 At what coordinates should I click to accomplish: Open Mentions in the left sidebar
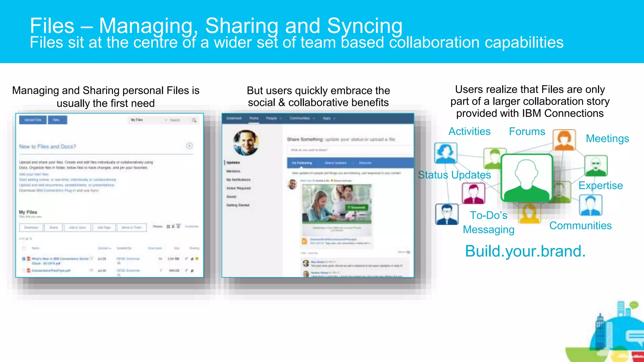[233, 171]
